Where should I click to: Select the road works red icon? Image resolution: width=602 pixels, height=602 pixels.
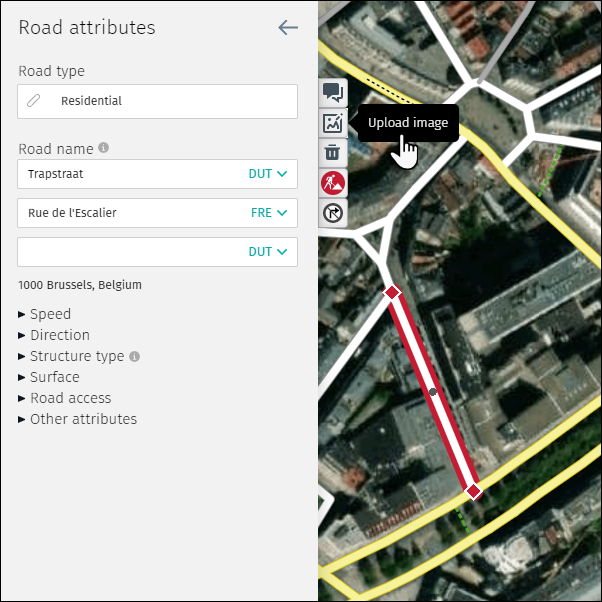click(333, 183)
